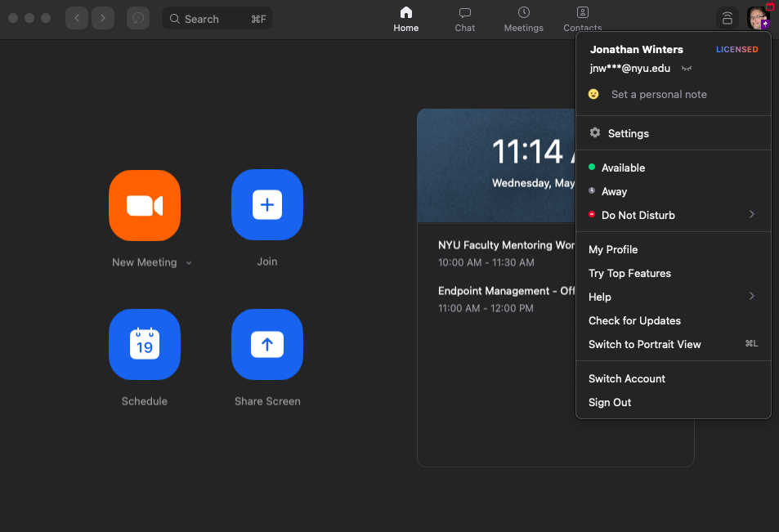The width and height of the screenshot is (779, 532).
Task: Reveal the hidden email with eye icon
Action: click(x=687, y=69)
